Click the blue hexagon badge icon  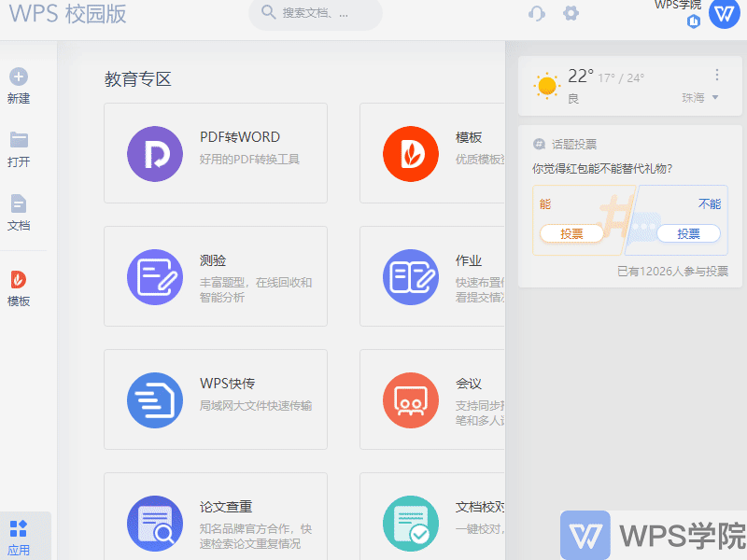[x=694, y=21]
